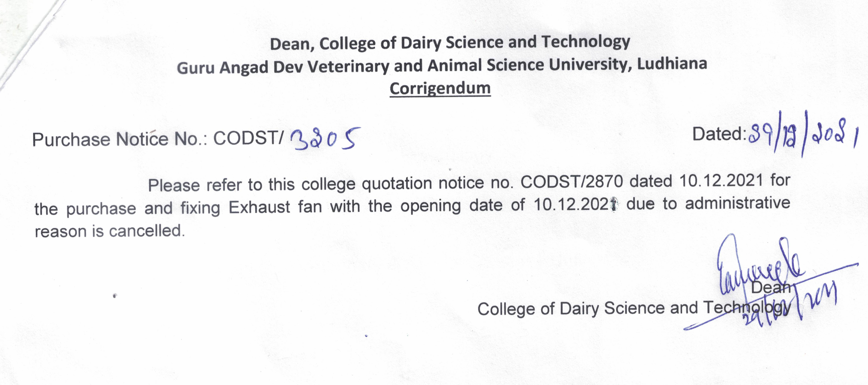Click the Guru Angad Dev University line

pos(441,66)
